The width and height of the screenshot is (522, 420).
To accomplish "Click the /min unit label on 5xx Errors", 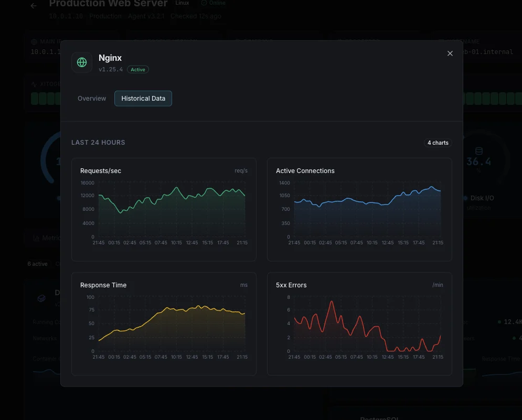I will 438,285.
